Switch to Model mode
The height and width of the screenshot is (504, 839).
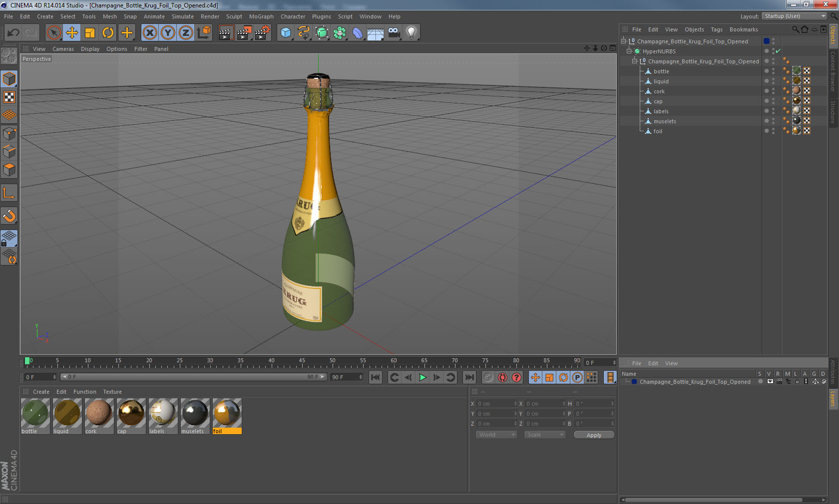[x=9, y=79]
